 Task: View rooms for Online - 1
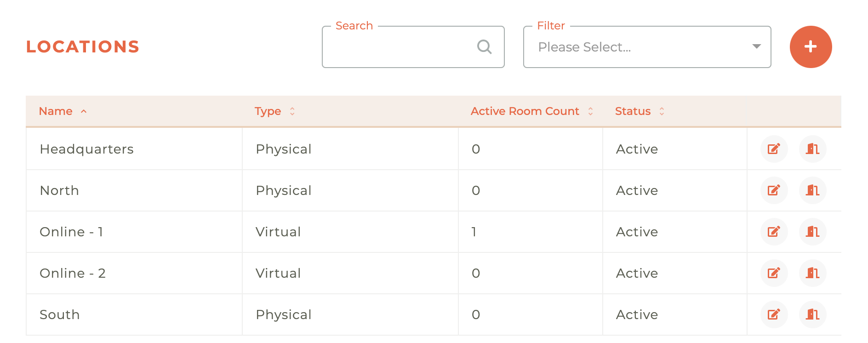[812, 232]
